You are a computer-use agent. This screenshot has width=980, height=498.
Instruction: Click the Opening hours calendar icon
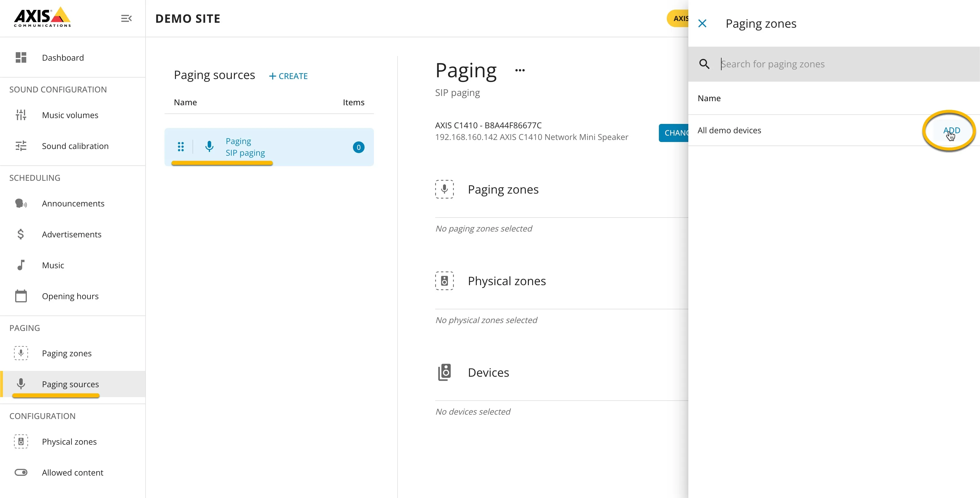pyautogui.click(x=21, y=296)
